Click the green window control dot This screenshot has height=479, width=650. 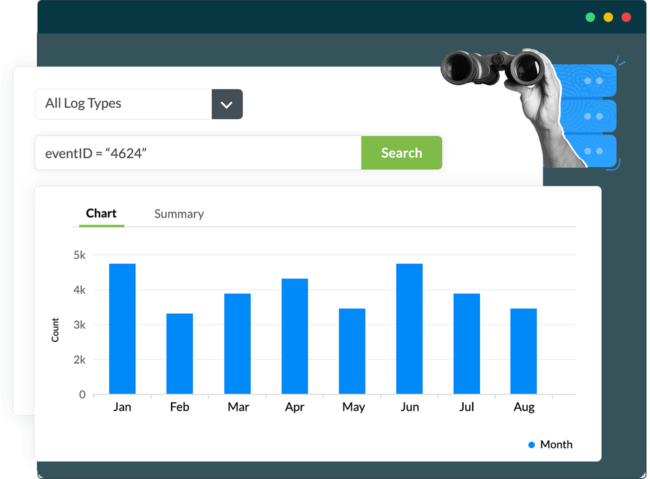click(x=590, y=17)
